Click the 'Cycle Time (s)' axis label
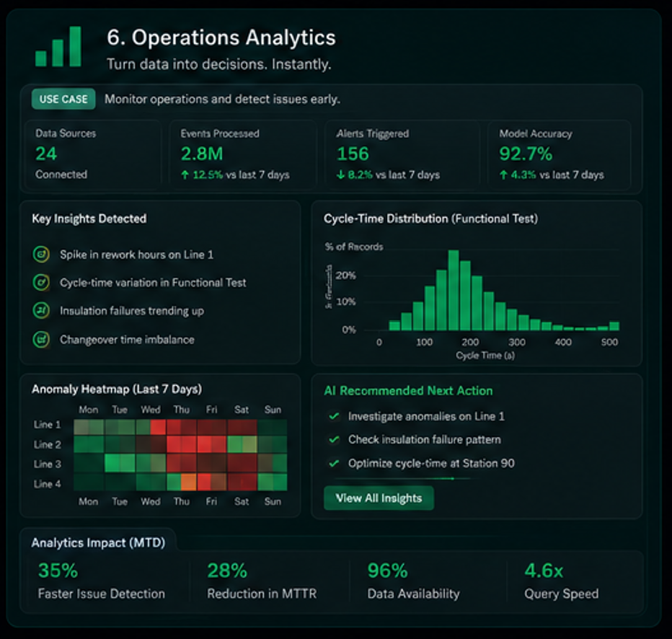This screenshot has width=672, height=639. coord(485,356)
